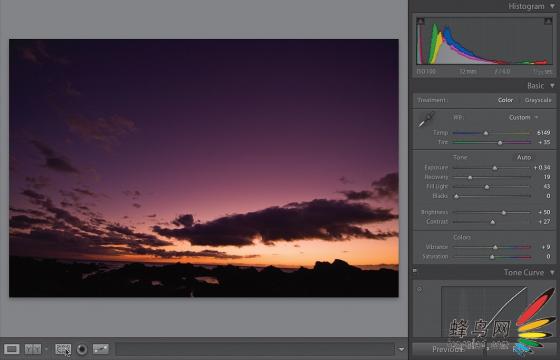560x360 pixels.
Task: Click the Auto tone button
Action: 524,157
